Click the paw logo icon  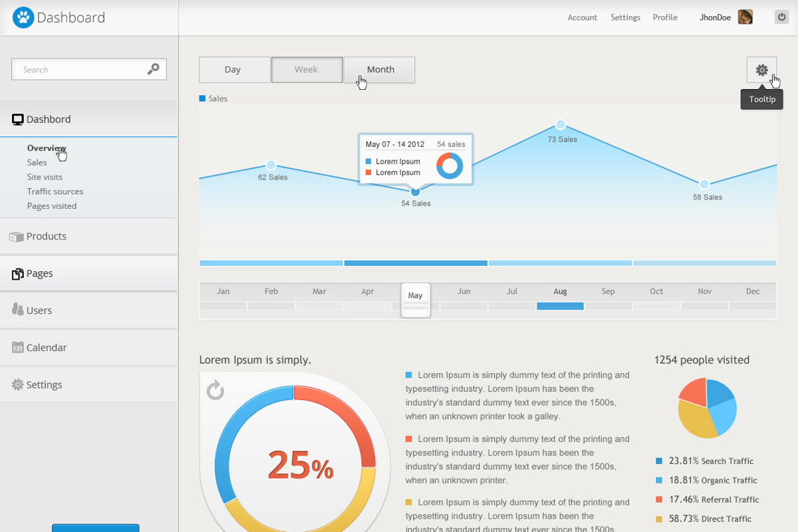(23, 18)
